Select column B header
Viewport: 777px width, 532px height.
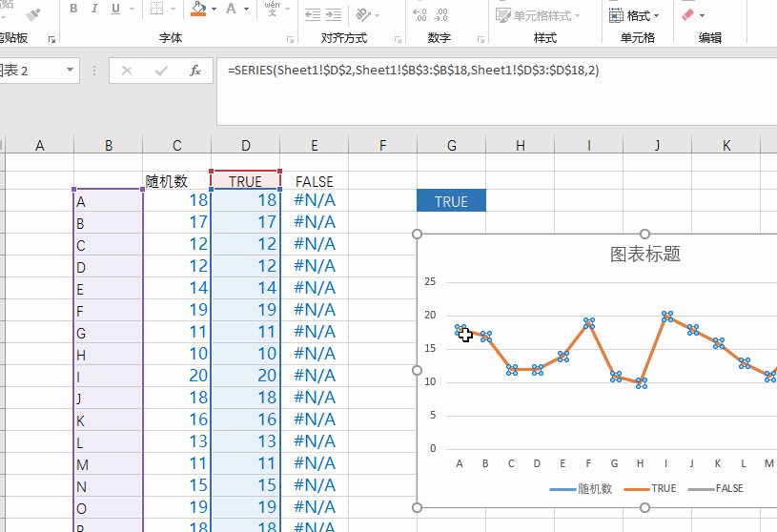109,145
